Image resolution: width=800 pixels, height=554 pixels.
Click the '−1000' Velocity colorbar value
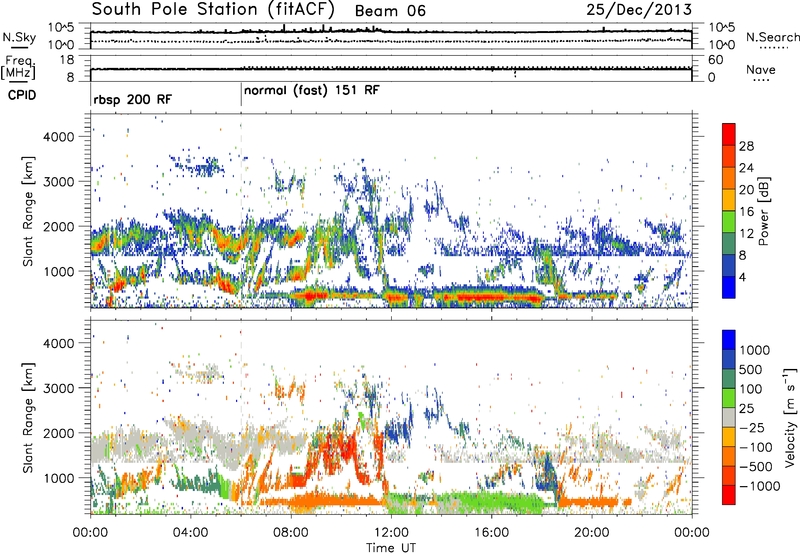click(x=759, y=486)
